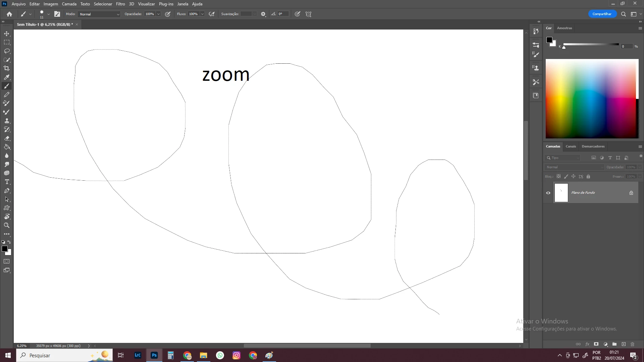Screen dimensions: 644x362
Task: Select the Clone Stamp tool
Action: [x=7, y=121]
